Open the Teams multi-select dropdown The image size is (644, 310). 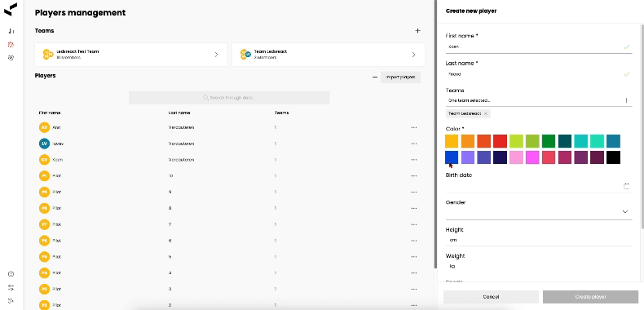pos(539,100)
